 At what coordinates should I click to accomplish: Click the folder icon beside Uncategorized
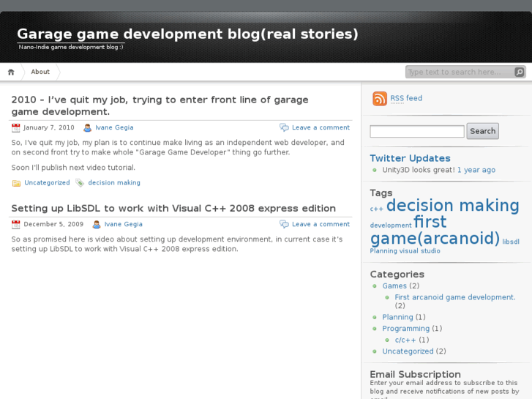pyautogui.click(x=16, y=183)
